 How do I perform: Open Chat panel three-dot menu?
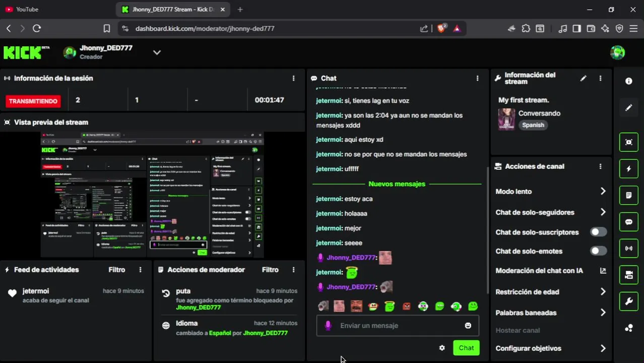[477, 78]
